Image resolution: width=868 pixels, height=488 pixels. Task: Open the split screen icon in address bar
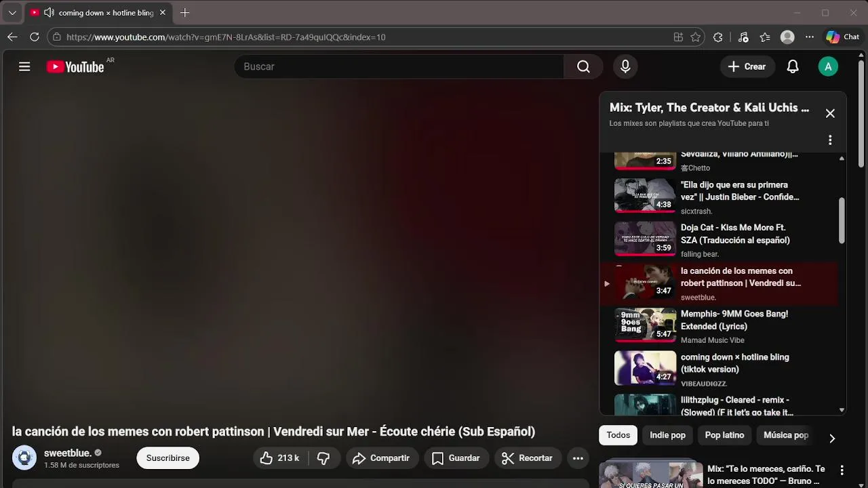(x=678, y=37)
